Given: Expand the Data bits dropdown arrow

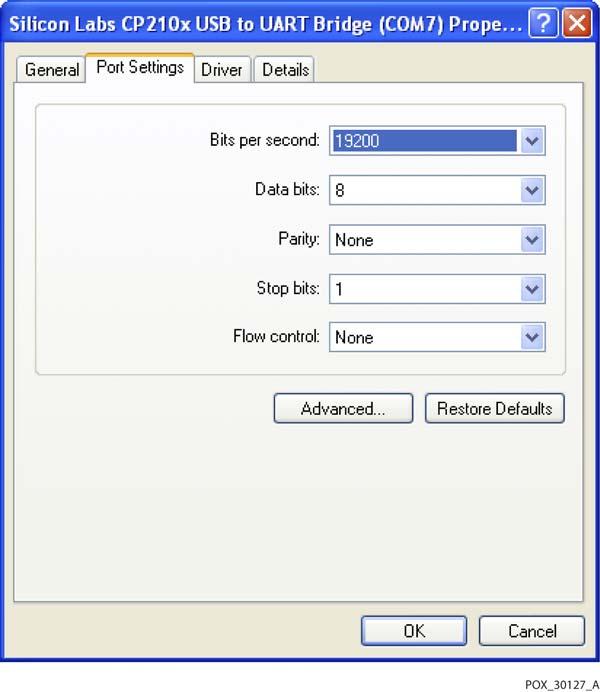Looking at the screenshot, I should click(x=532, y=190).
